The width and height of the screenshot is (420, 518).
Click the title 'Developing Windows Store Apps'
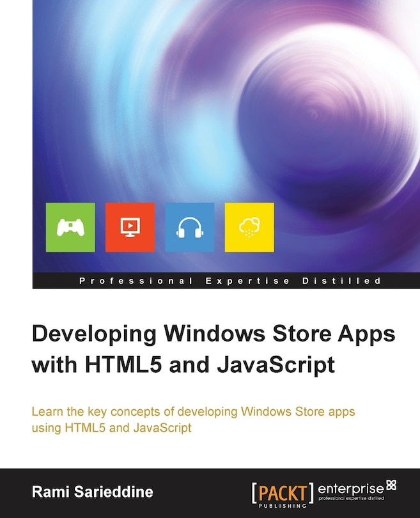pyautogui.click(x=214, y=334)
